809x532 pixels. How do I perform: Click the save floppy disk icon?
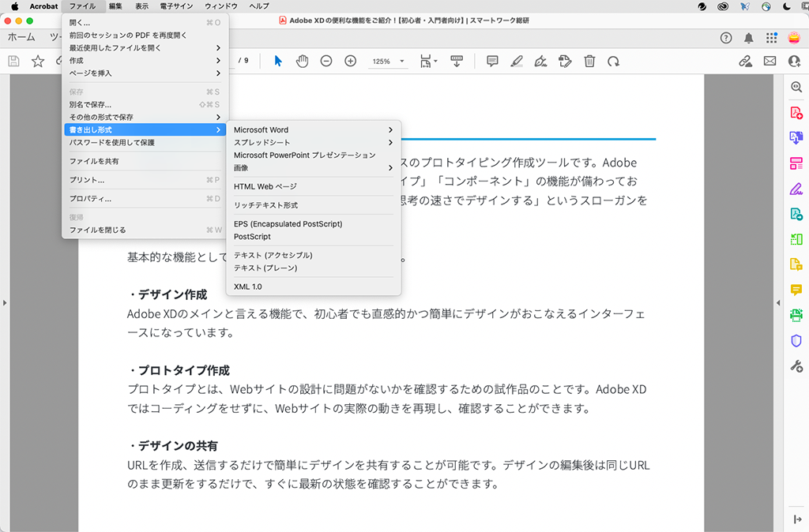14,62
